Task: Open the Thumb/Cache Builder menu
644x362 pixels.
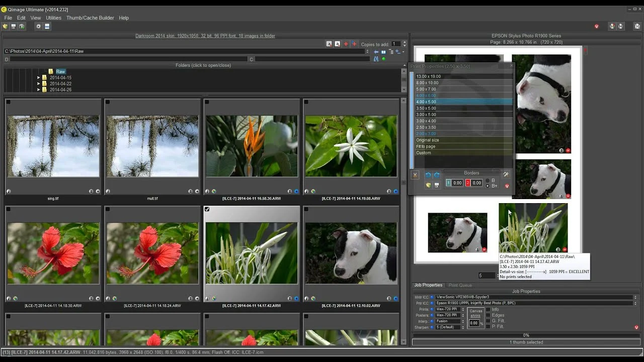Action: pos(90,18)
